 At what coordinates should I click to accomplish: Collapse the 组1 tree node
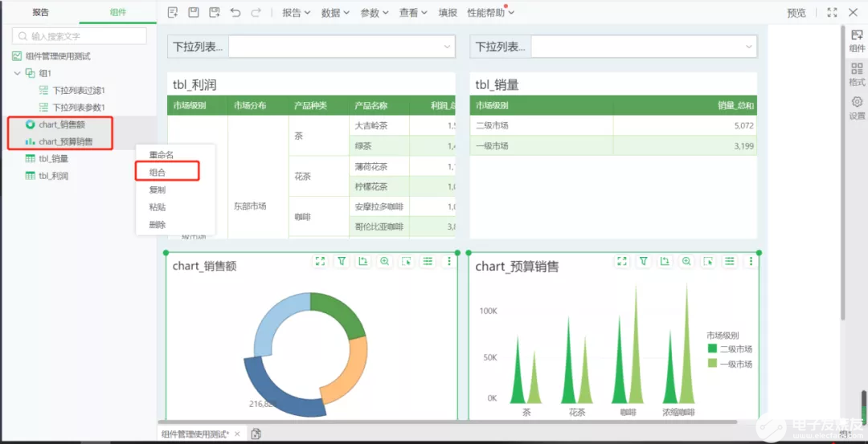(18, 73)
